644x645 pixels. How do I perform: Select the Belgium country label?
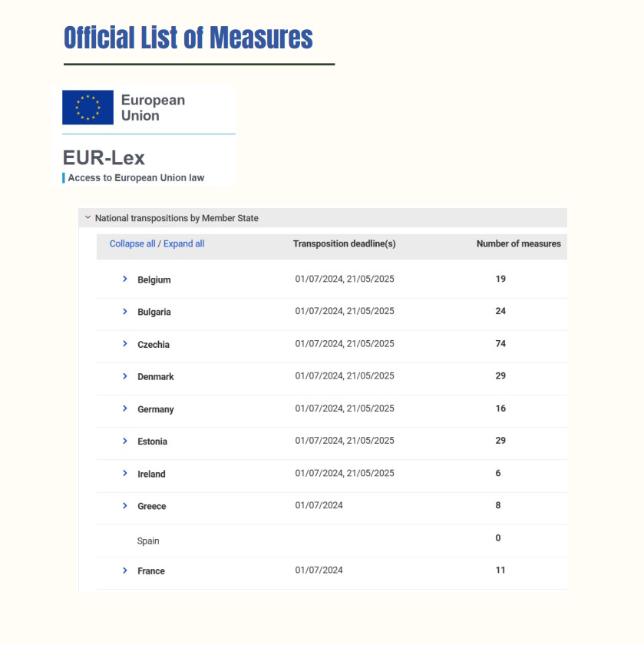coord(154,279)
